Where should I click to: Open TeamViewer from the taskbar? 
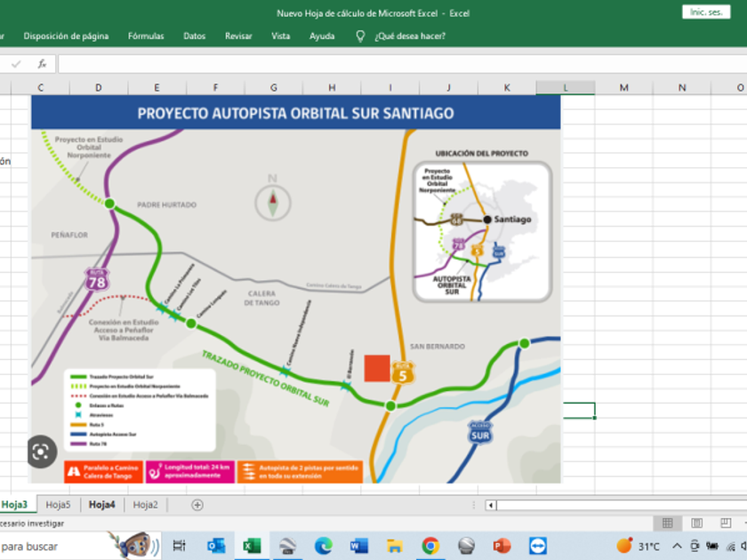click(x=537, y=546)
